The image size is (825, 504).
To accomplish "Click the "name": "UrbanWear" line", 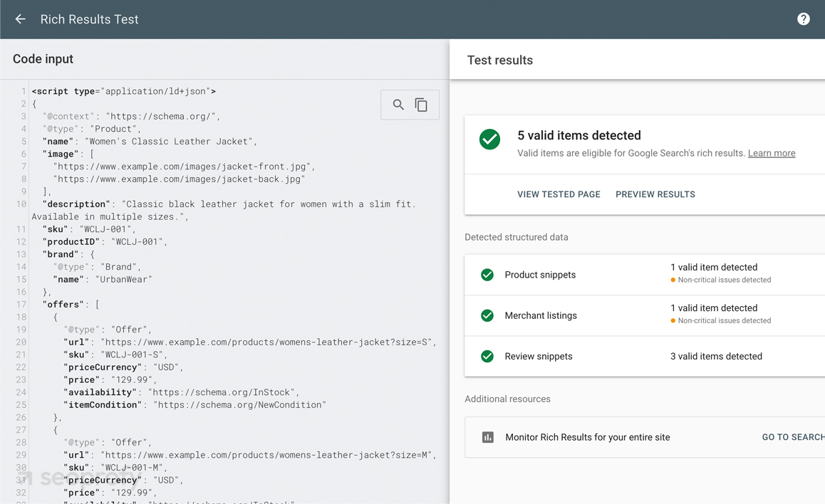I will coord(102,280).
